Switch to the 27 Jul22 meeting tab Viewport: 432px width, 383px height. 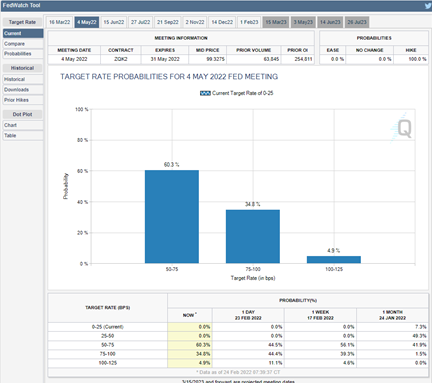click(140, 22)
